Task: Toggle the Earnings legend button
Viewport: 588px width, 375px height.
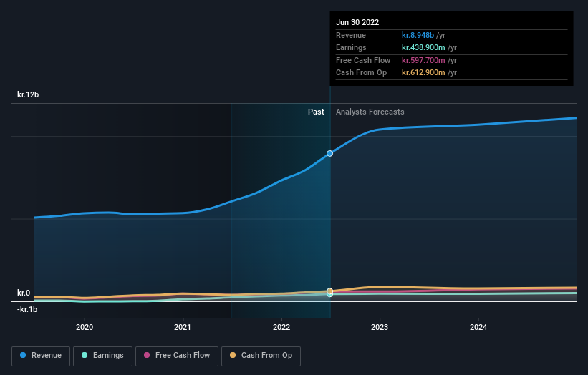Action: pos(102,356)
